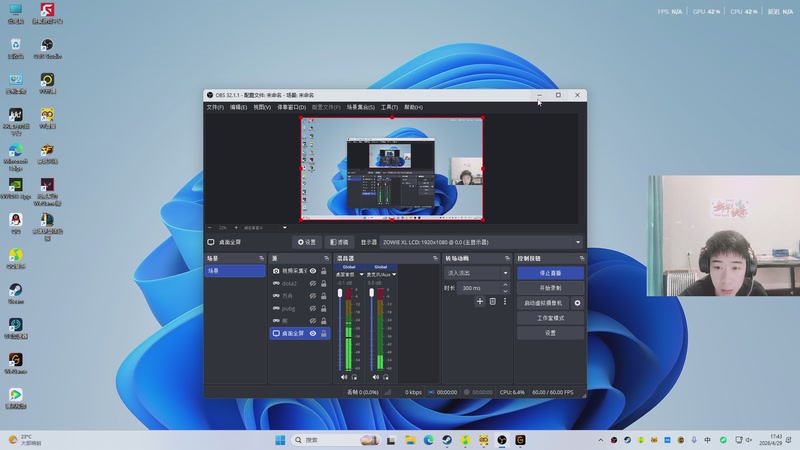Image resolution: width=800 pixels, height=450 pixels.
Task: Click the remove transition trash icon
Action: 492,301
